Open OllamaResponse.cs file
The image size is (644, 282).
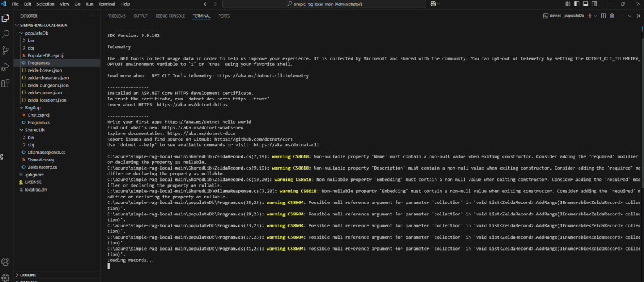56,152
